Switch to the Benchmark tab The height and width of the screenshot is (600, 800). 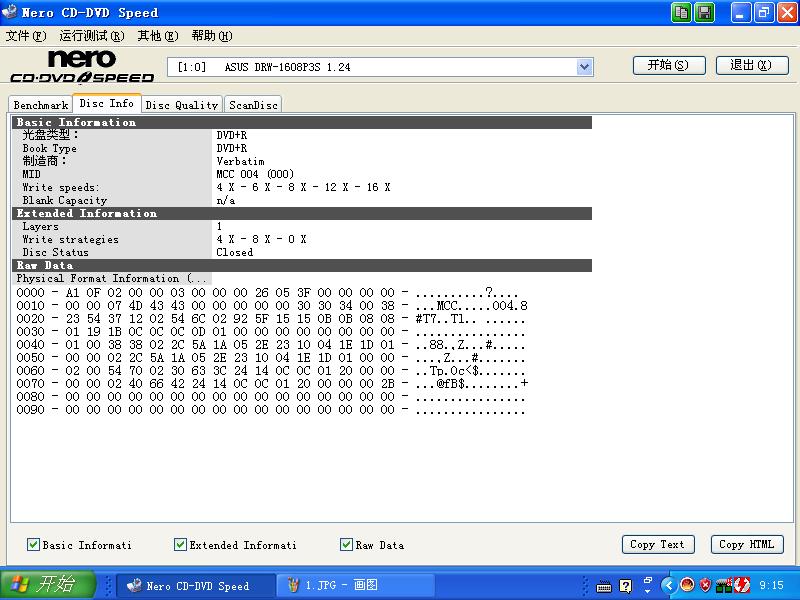tap(41, 105)
